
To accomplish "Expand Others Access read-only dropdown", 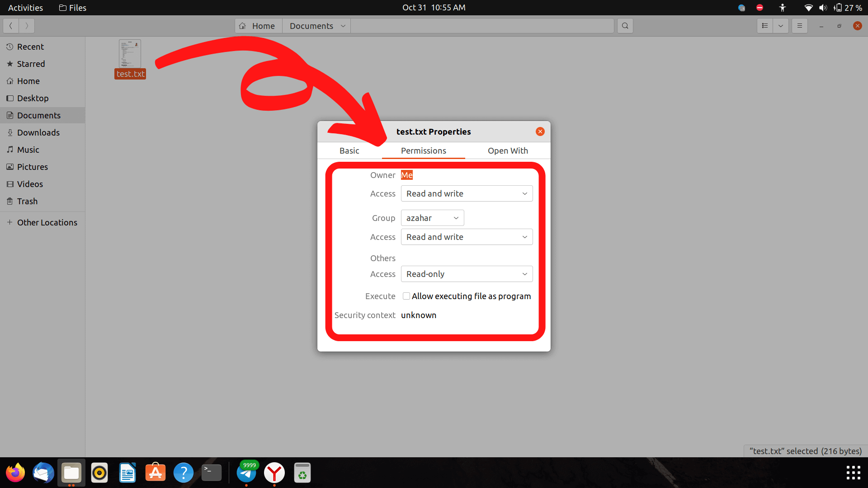I will [x=466, y=273].
